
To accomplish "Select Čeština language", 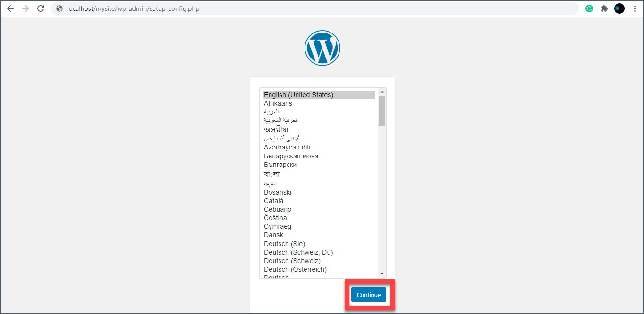I will coord(319,218).
